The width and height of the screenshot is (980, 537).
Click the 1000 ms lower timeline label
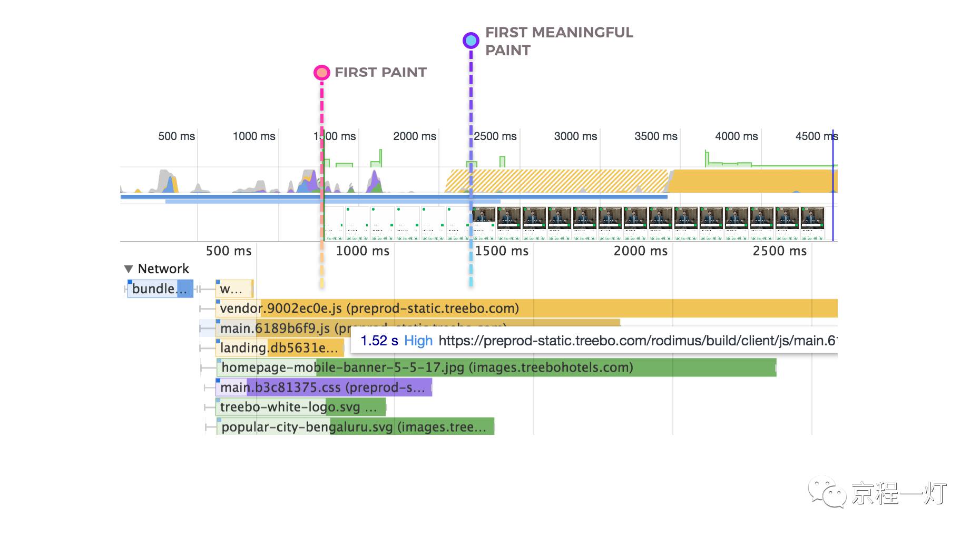click(362, 251)
